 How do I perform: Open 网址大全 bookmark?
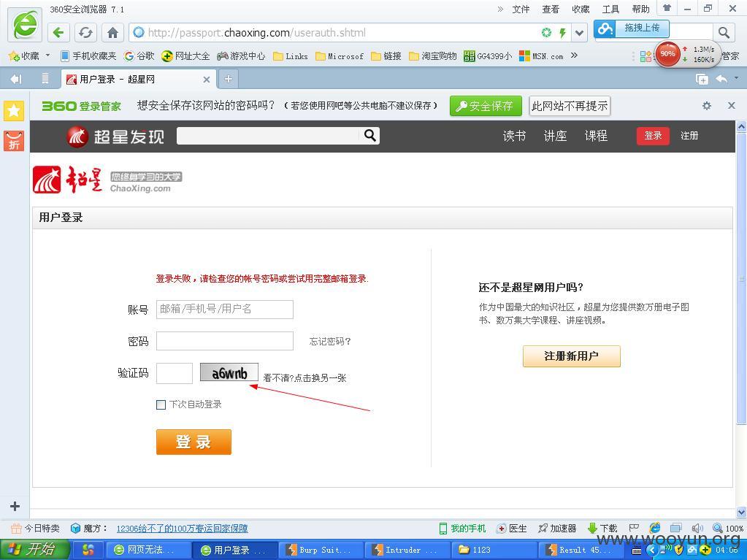pyautogui.click(x=185, y=55)
